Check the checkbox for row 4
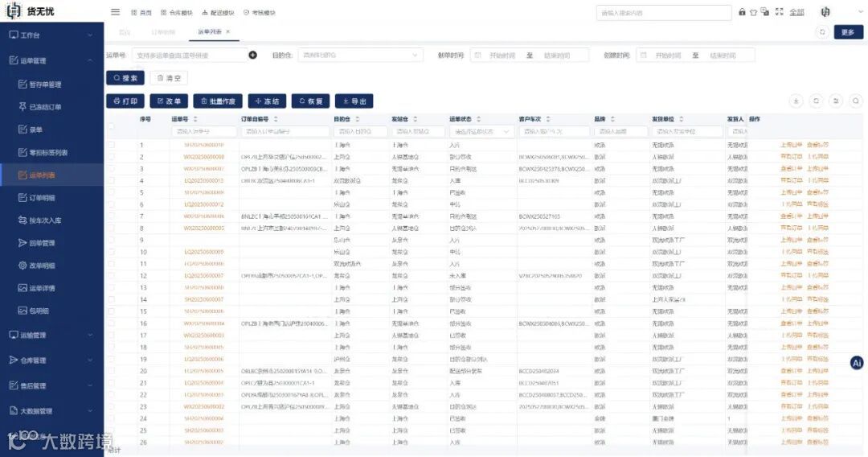The image size is (868, 457). point(111,180)
